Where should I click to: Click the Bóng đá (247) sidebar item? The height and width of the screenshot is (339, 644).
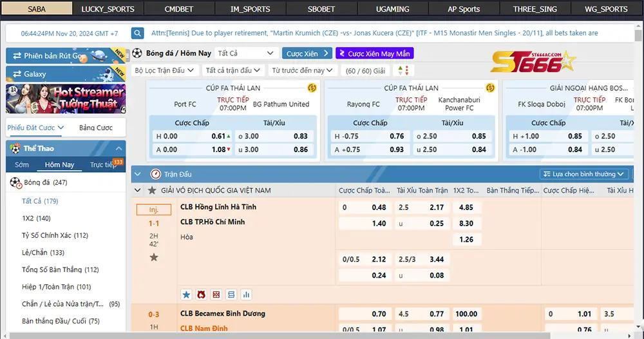point(66,182)
